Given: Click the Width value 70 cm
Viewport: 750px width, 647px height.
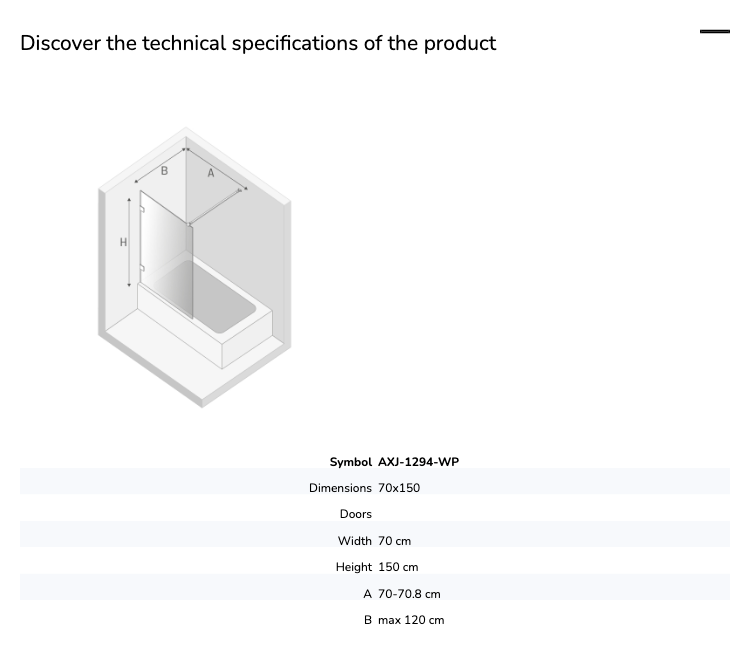Looking at the screenshot, I should 394,541.
